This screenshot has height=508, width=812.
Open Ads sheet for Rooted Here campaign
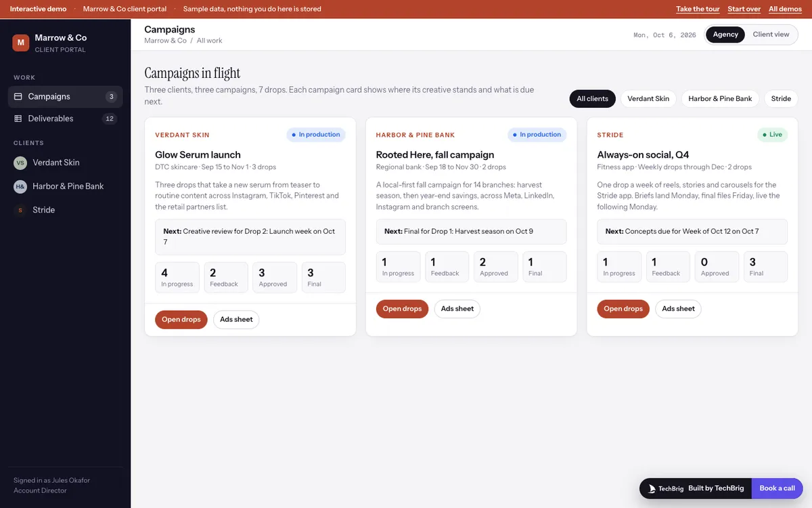(x=457, y=309)
